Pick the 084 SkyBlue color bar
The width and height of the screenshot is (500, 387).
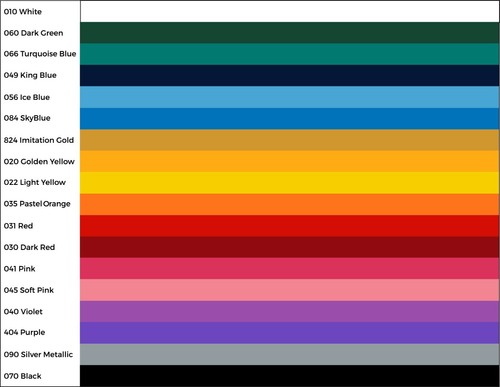point(289,118)
